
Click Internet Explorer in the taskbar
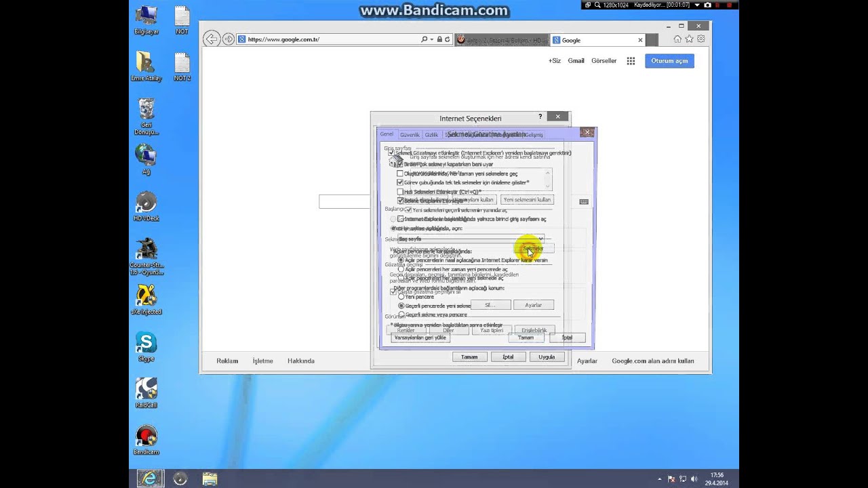149,479
